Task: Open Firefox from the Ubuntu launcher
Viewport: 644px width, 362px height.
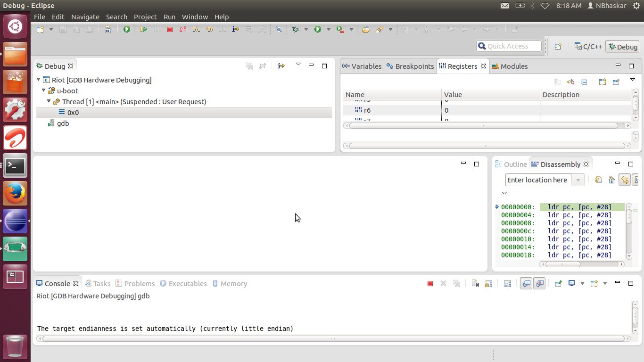Action: 15,193
